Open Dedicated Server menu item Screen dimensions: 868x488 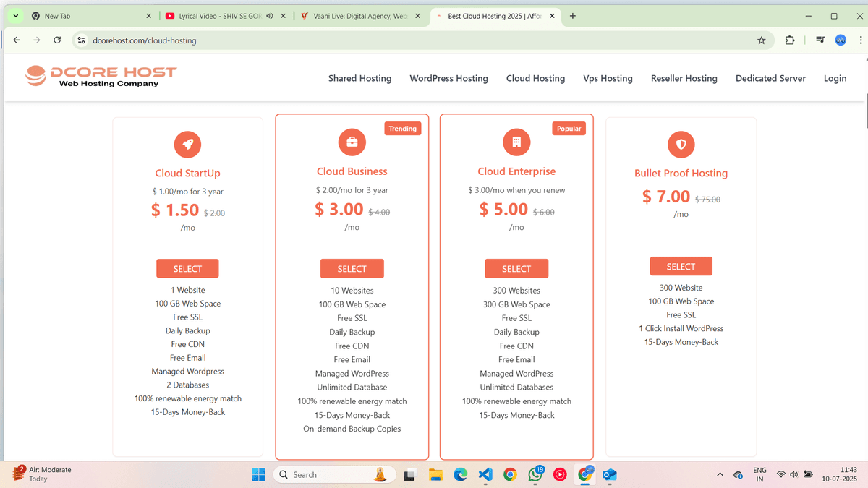tap(770, 78)
